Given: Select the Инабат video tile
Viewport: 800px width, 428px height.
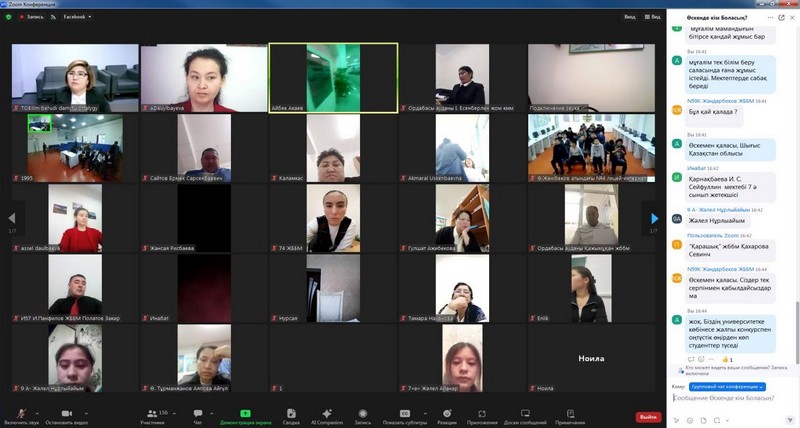Looking at the screenshot, I should tap(204, 288).
